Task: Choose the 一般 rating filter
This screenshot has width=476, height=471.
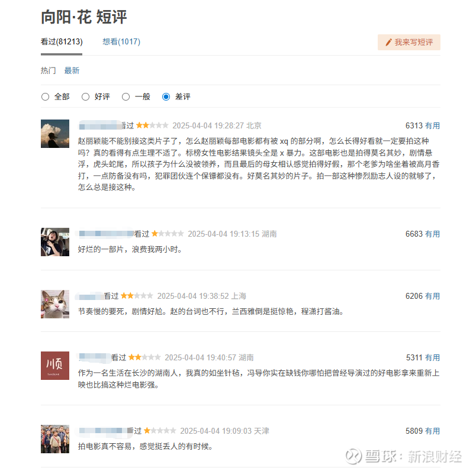Action: click(x=126, y=97)
